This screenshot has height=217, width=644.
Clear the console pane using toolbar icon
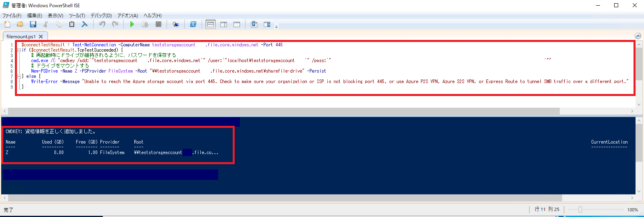coord(84,25)
